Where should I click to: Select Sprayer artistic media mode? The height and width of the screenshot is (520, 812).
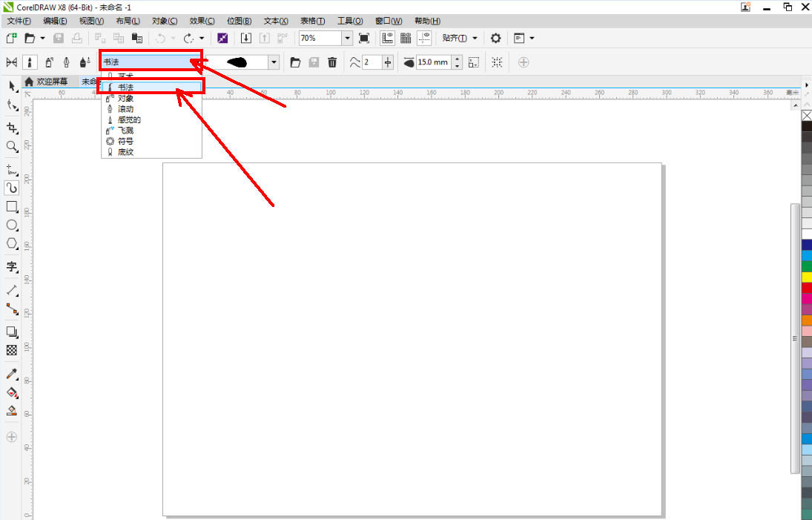[49, 62]
